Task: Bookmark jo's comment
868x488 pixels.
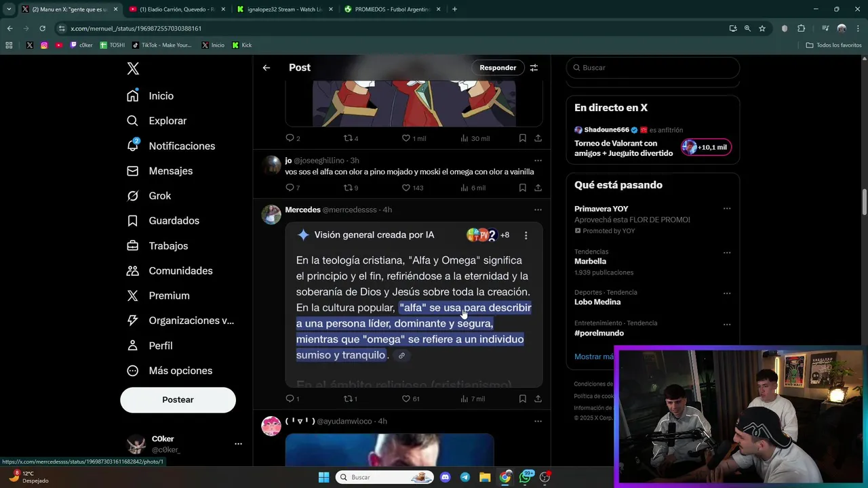Action: (522, 188)
